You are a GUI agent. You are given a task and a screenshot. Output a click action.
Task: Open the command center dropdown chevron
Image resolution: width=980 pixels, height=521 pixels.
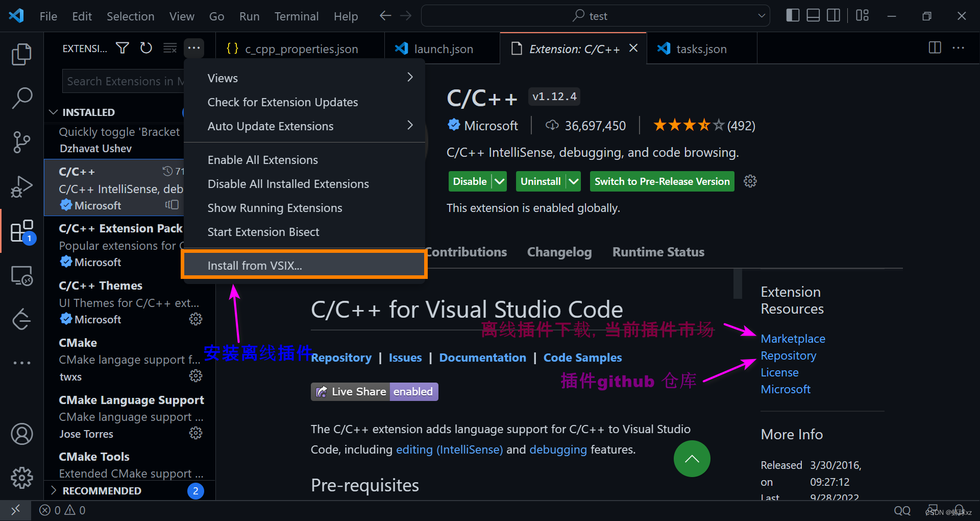point(762,16)
